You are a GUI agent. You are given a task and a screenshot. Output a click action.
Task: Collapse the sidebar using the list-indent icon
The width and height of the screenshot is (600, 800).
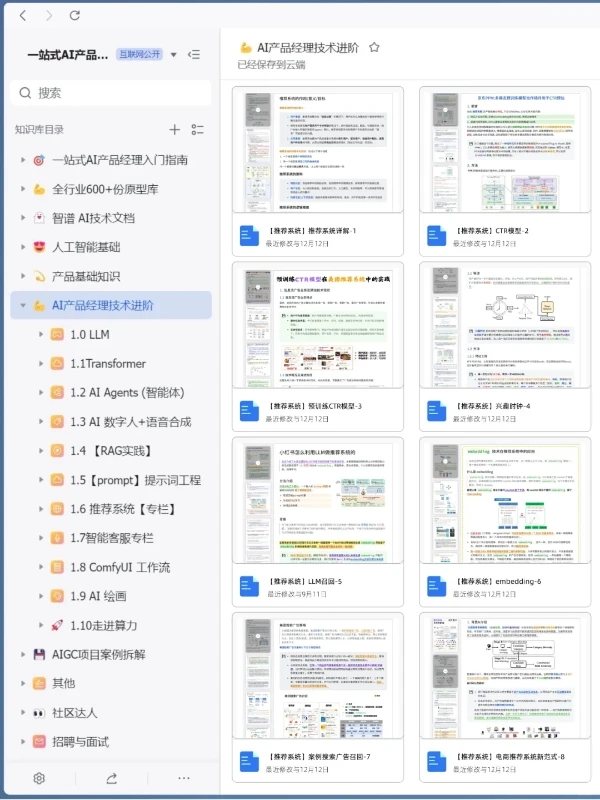[x=194, y=55]
